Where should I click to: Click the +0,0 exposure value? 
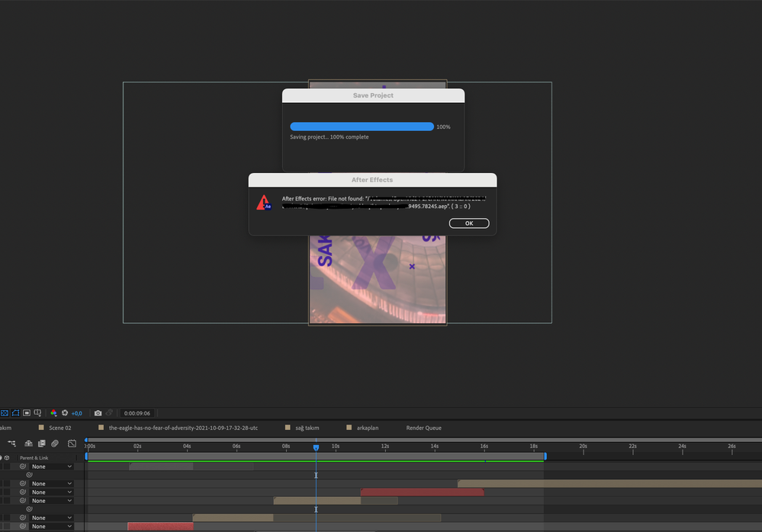77,414
